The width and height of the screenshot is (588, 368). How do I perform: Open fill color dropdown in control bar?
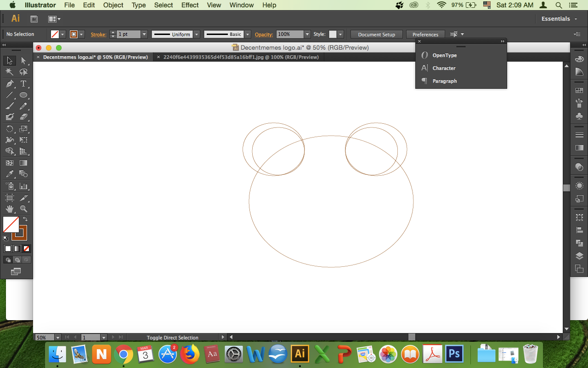tap(62, 34)
